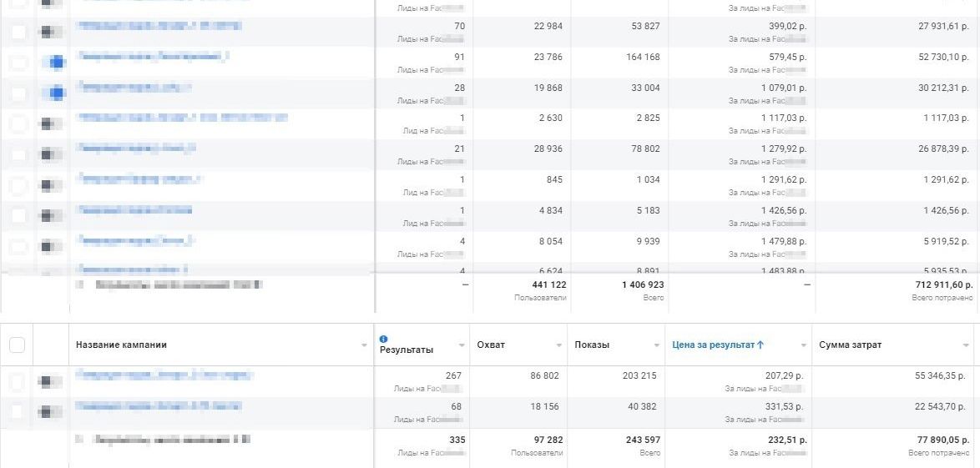Open the Результаты column dropdown arrow
The width and height of the screenshot is (980, 468).
pos(462,345)
